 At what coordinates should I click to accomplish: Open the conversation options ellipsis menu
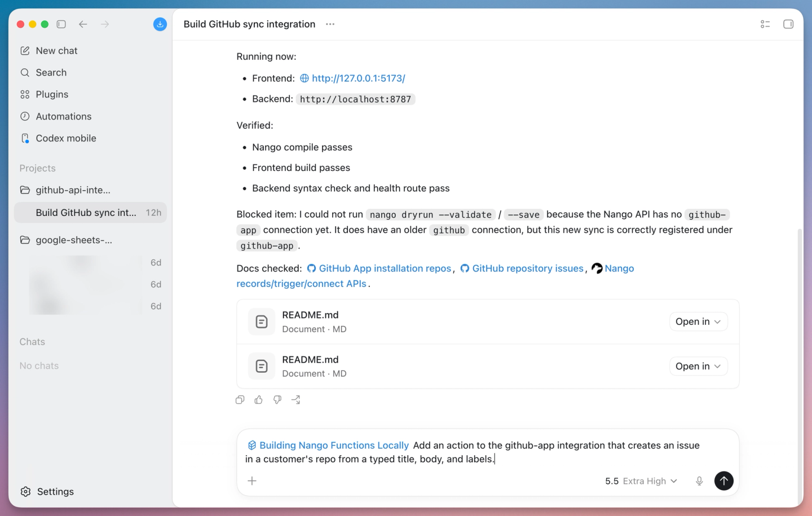330,24
